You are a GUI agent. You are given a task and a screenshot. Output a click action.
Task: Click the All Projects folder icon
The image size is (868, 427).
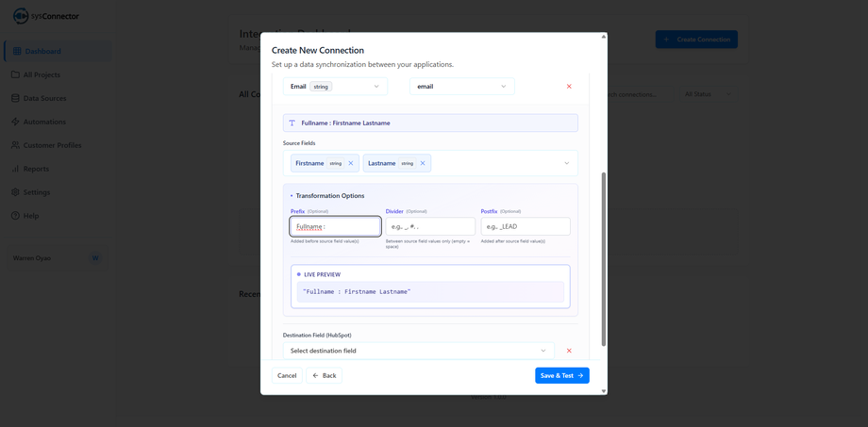point(15,74)
